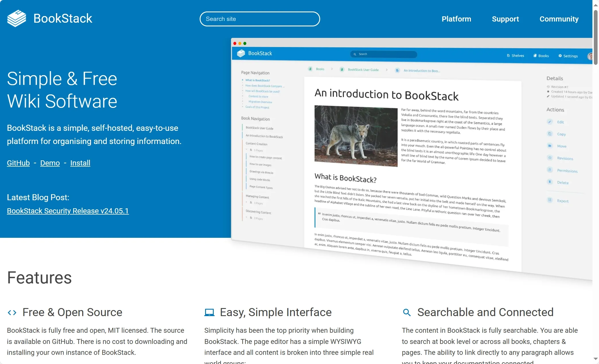This screenshot has height=364, width=599.
Task: Click the Revisions action icon
Action: (x=549, y=158)
